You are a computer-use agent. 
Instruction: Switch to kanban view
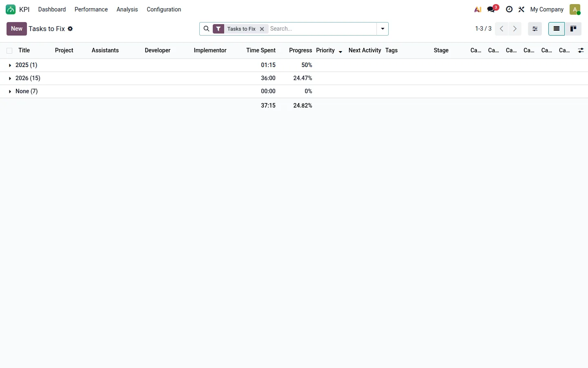[573, 29]
